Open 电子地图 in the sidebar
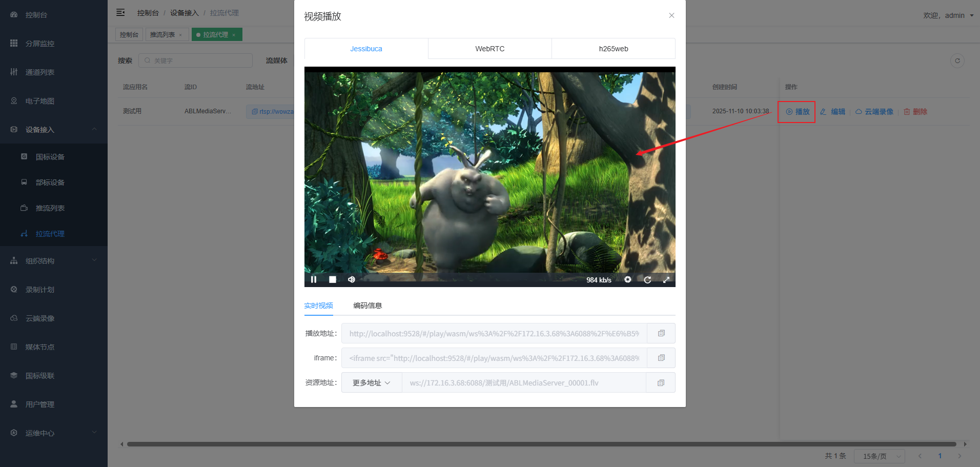 coord(54,101)
